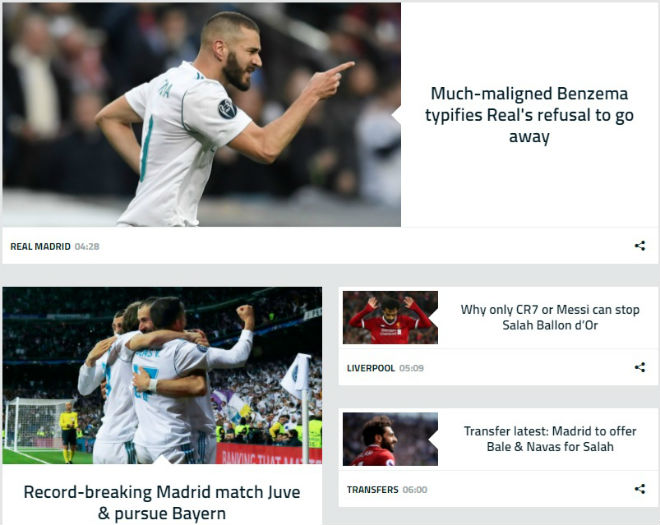Select the LIVERPOOL category label
This screenshot has height=525, width=660.
click(x=371, y=368)
